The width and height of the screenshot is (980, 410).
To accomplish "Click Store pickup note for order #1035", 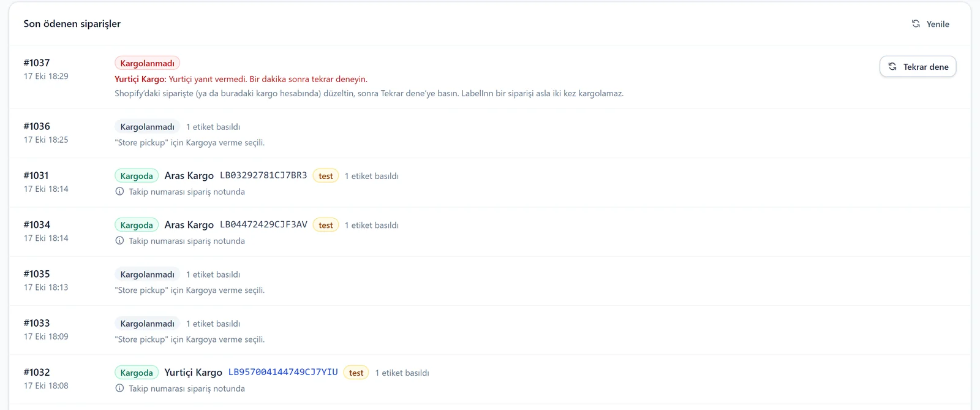I will click(x=190, y=290).
